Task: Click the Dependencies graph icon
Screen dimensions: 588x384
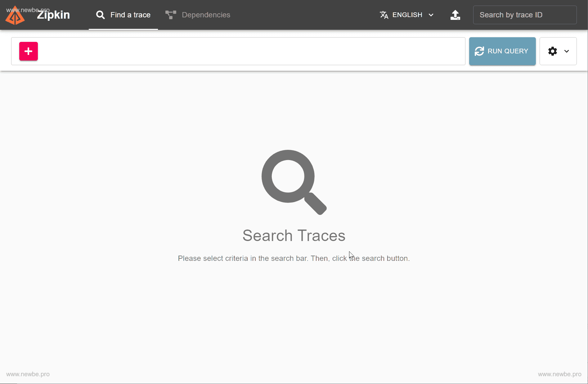Action: coord(170,15)
